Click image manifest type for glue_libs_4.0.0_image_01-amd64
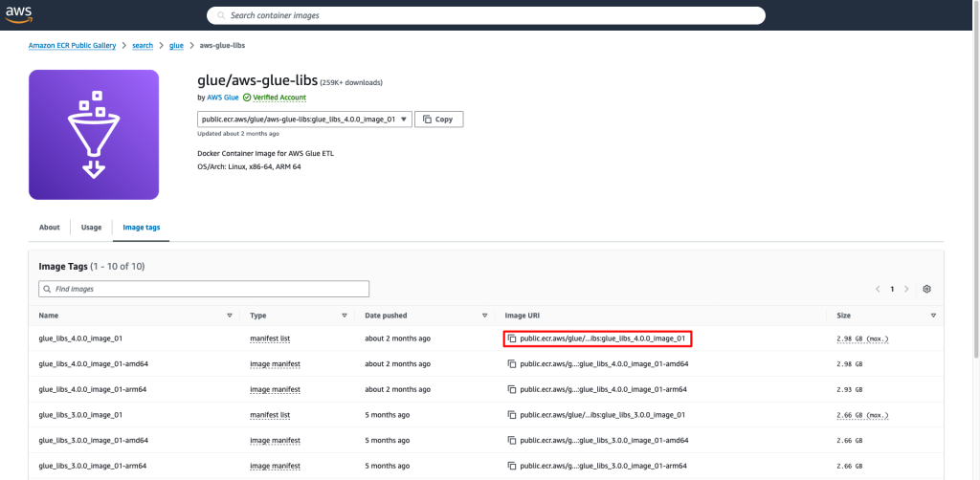Screen dimensions: 980x480 coord(275,364)
